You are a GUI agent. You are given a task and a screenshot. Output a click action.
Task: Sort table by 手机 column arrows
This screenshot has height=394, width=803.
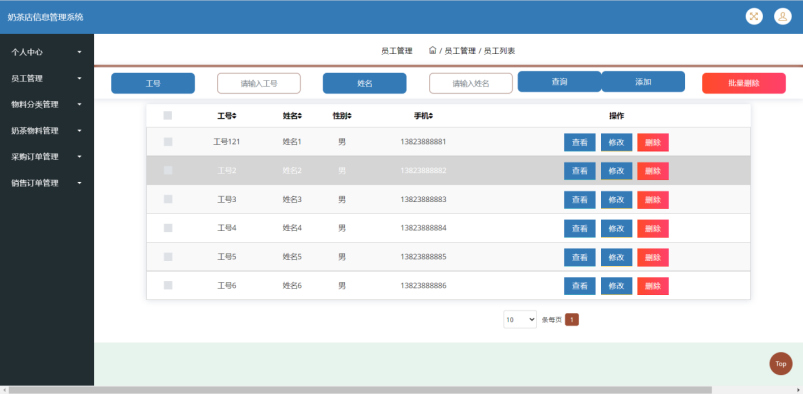pyautogui.click(x=431, y=116)
